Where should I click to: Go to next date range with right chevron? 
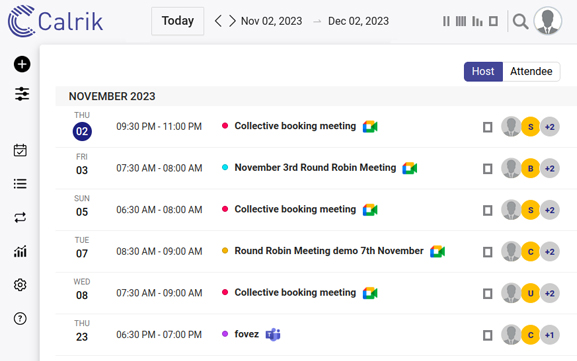point(232,21)
